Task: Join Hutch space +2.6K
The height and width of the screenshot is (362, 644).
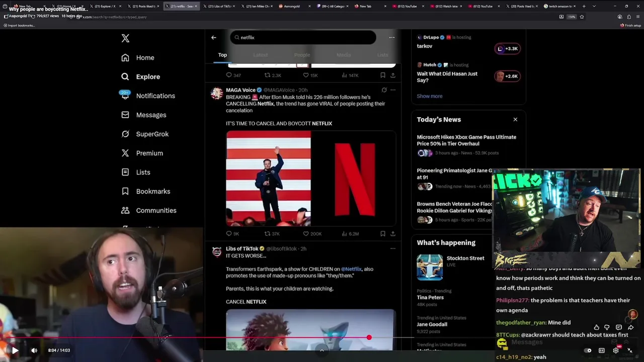Action: coord(507,76)
